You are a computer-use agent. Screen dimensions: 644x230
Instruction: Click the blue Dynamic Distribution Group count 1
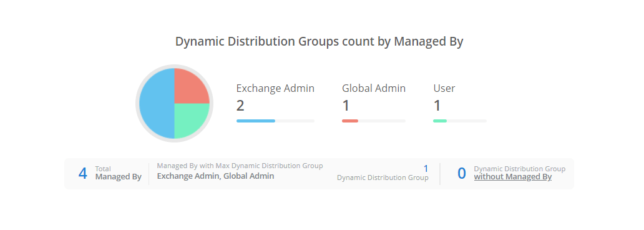pos(426,169)
